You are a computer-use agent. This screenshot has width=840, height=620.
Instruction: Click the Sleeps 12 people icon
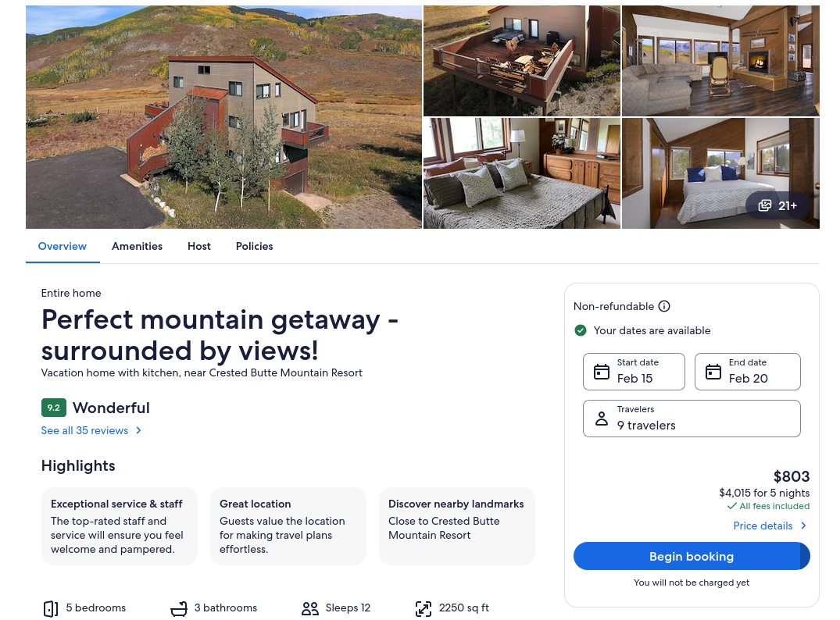[310, 608]
